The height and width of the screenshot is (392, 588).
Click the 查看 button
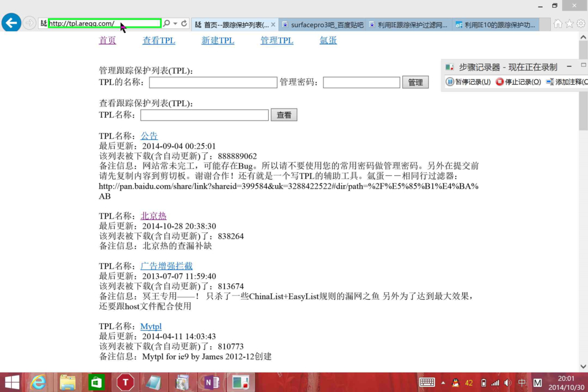284,115
